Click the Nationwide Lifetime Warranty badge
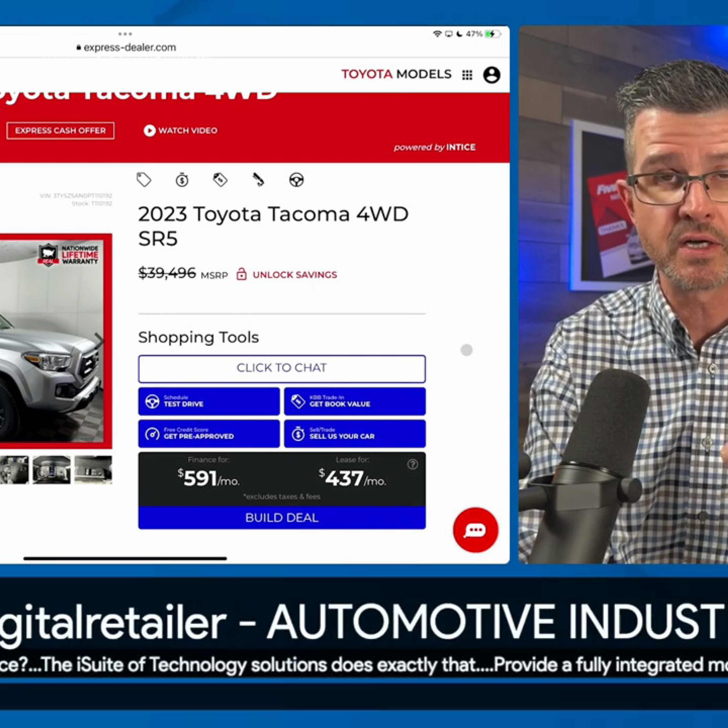This screenshot has width=728, height=728. pyautogui.click(x=68, y=255)
